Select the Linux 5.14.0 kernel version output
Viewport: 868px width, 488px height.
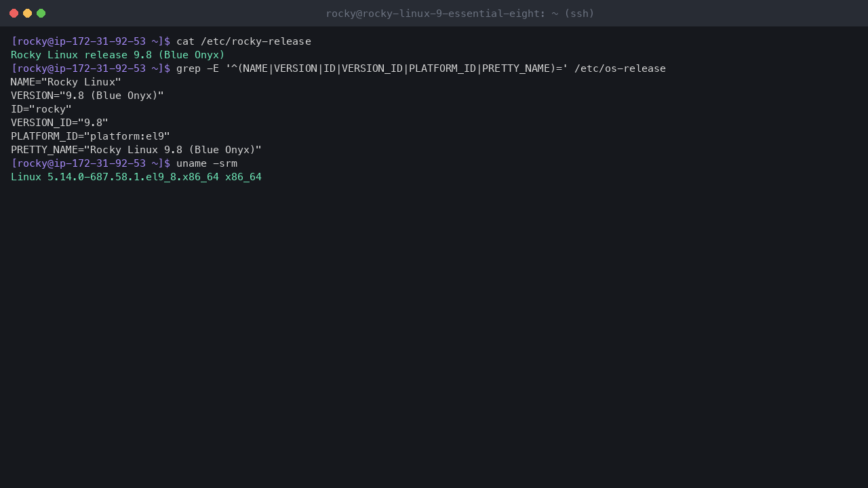click(136, 177)
